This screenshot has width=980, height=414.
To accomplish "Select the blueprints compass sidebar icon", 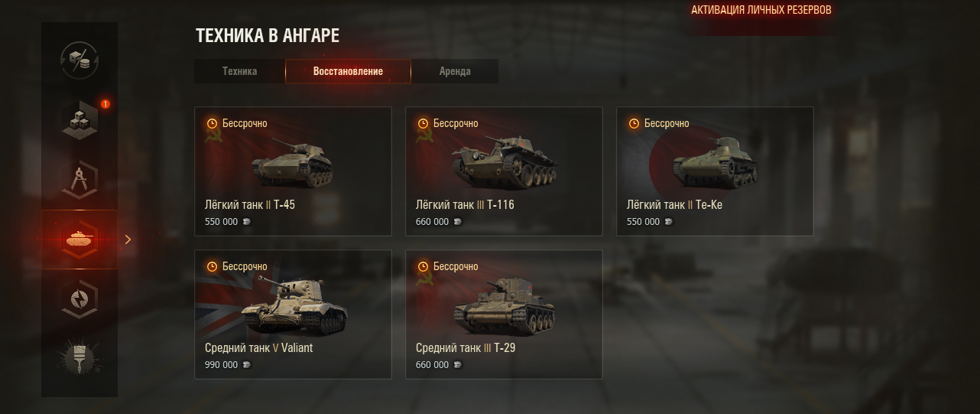I will pos(80,180).
